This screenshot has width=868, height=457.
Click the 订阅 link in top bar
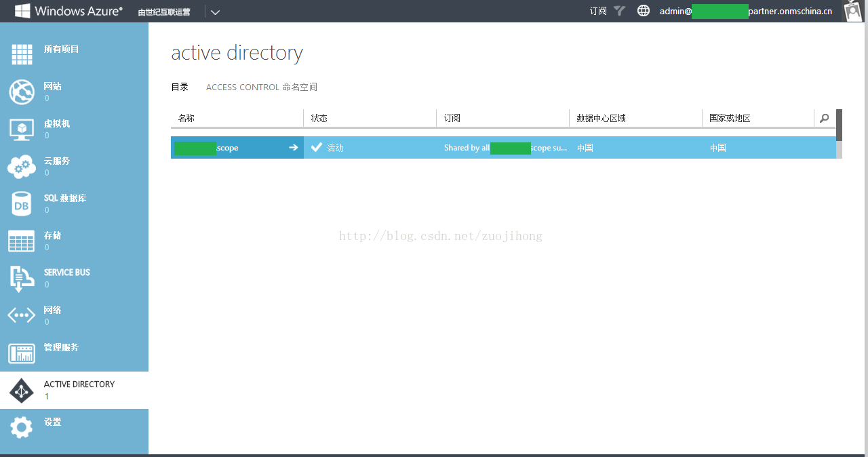click(598, 11)
